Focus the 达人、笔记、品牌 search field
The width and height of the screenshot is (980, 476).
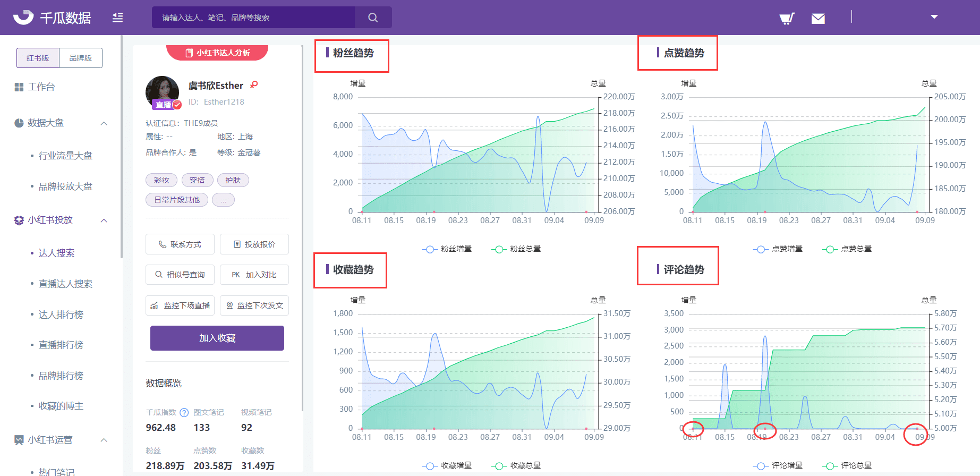click(253, 18)
